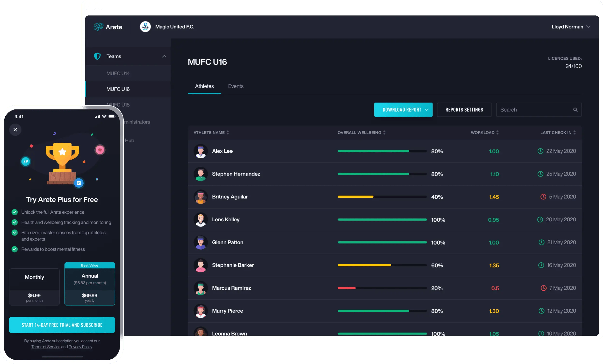
Task: Select the Annual $69.99 plan
Action: [x=90, y=284]
